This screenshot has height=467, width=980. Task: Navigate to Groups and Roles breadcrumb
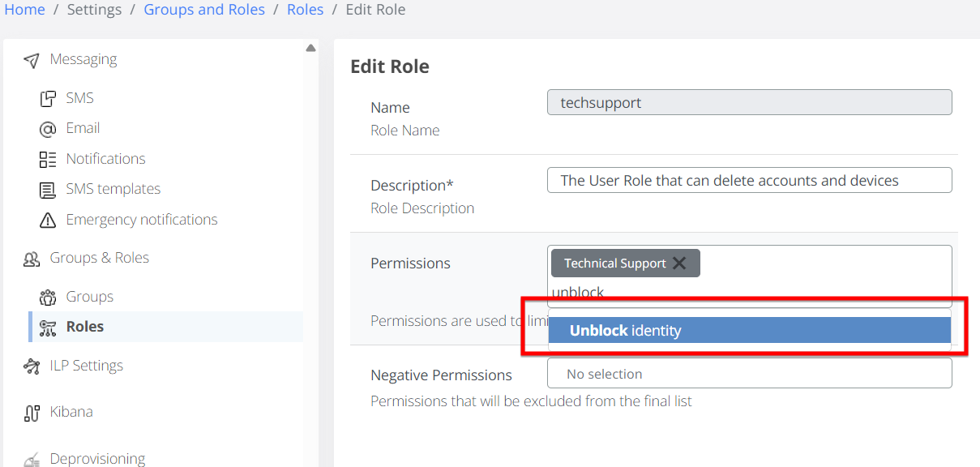click(204, 10)
